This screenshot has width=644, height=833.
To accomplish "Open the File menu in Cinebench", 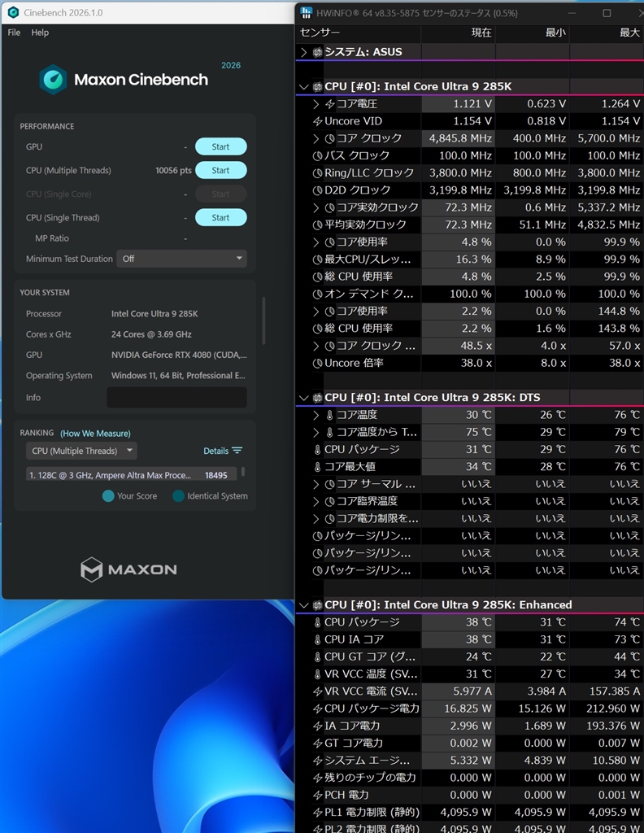I will point(14,33).
